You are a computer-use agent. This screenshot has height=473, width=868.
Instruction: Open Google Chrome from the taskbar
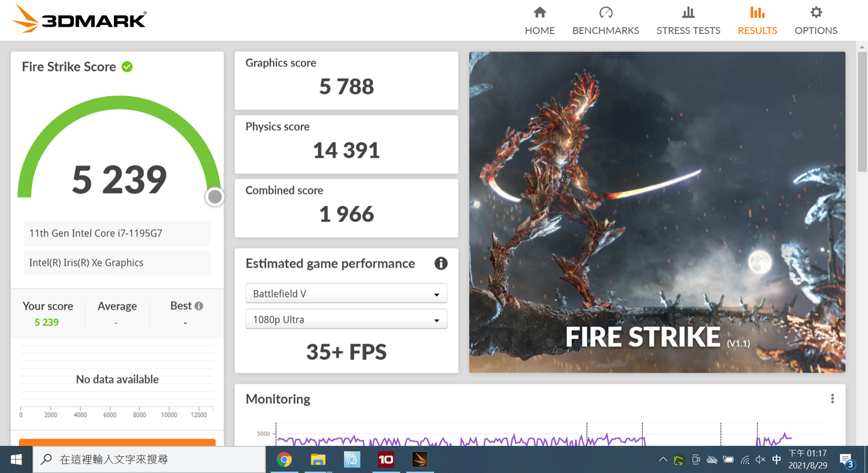(x=284, y=459)
